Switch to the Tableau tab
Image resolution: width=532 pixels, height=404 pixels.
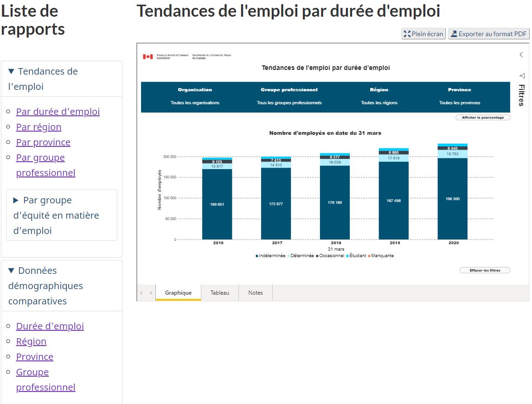pos(219,293)
